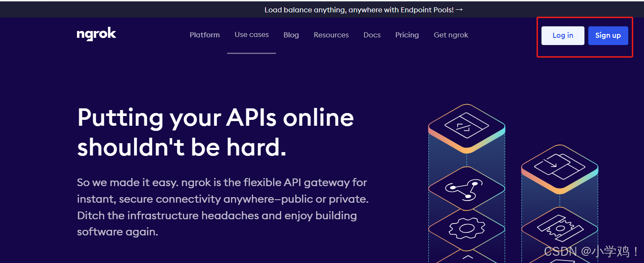Image resolution: width=644 pixels, height=263 pixels.
Task: Open the Platform menu
Action: [205, 35]
